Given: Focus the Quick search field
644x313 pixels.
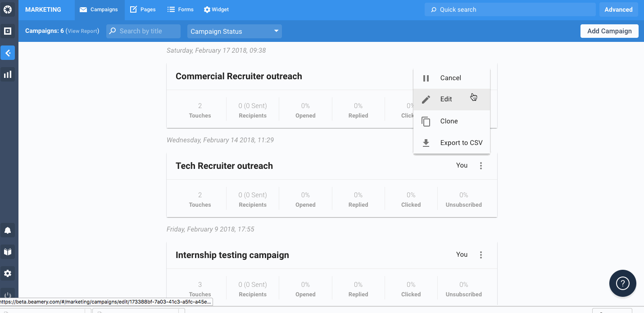Looking at the screenshot, I should pyautogui.click(x=510, y=9).
